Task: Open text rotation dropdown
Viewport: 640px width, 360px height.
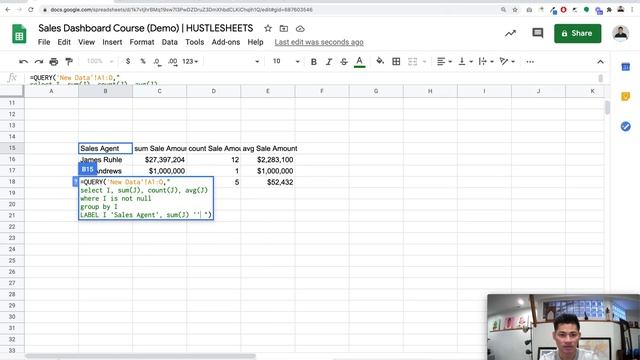Action: 507,61
